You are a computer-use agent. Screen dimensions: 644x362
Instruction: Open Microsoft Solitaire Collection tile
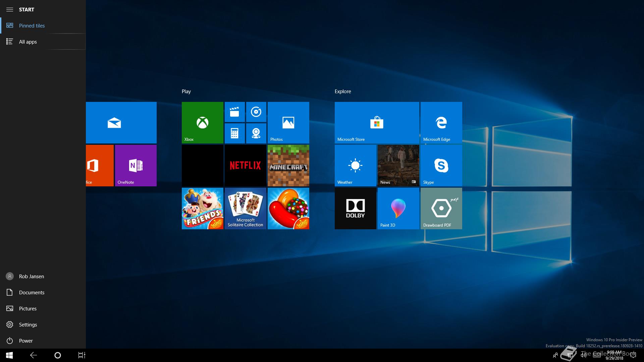coord(246,208)
